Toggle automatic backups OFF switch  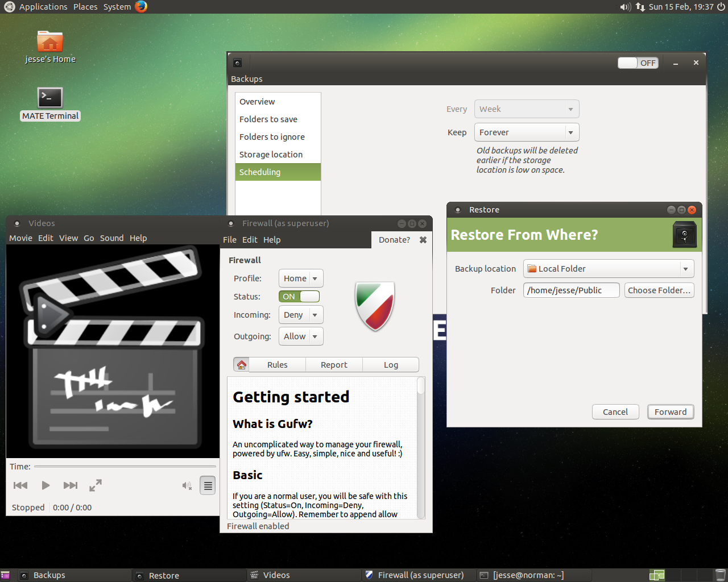click(x=638, y=63)
